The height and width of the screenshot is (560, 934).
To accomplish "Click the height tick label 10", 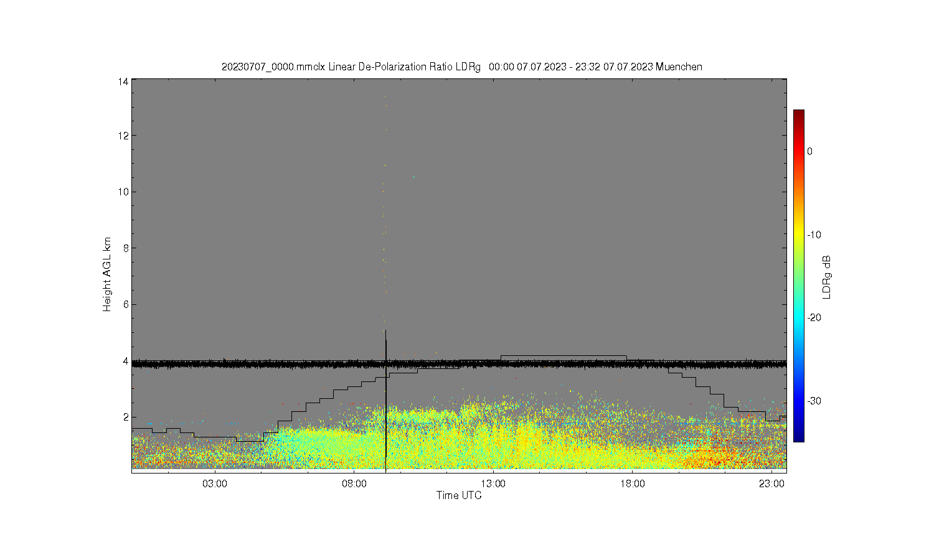I will point(123,192).
